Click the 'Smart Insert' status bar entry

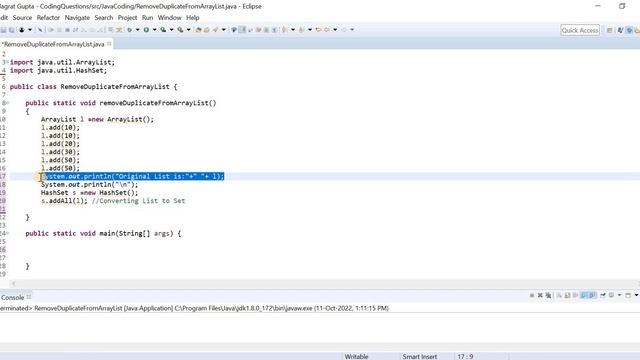pos(420,356)
